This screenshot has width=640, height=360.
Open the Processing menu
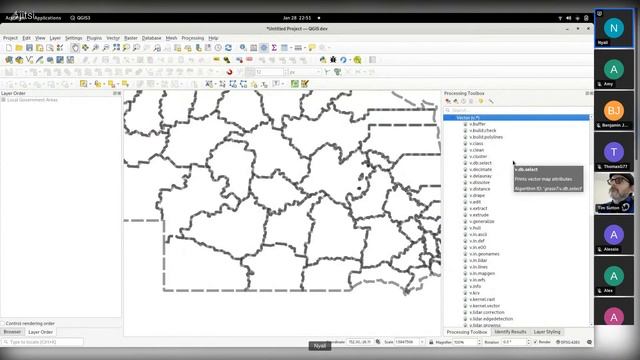[193, 38]
